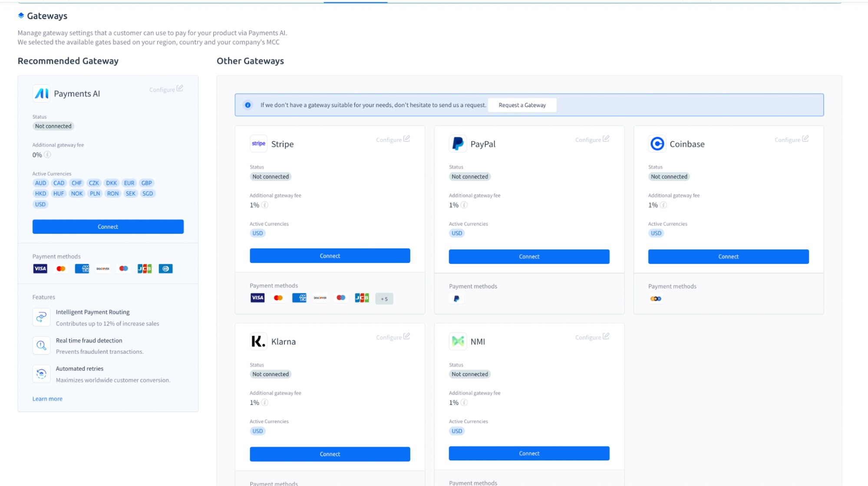Open Configure for Payments AI

pos(166,89)
